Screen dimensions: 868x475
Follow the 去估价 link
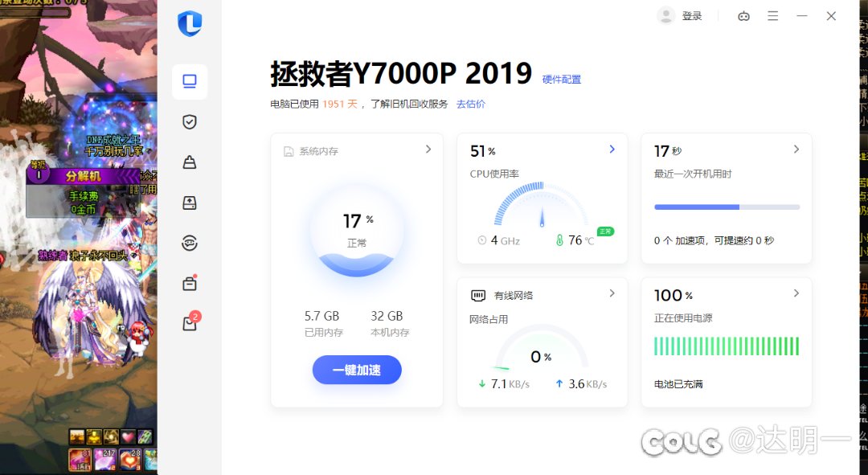click(471, 104)
